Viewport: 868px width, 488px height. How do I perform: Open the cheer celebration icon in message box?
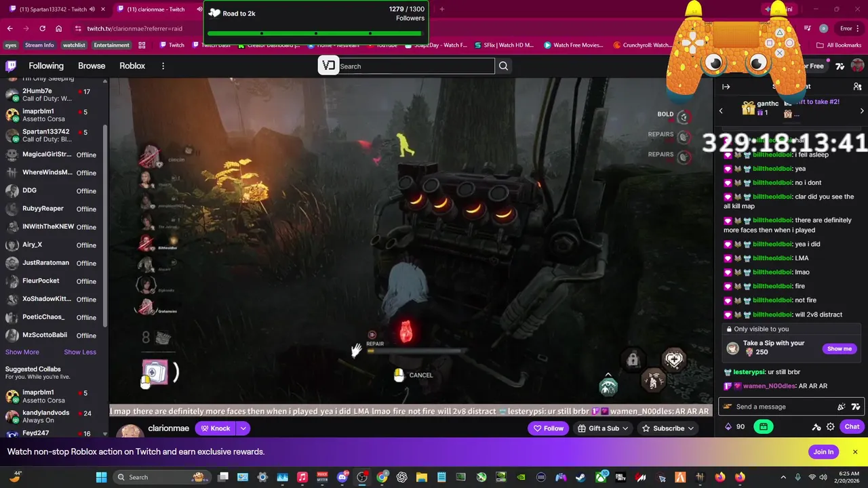pos(841,407)
